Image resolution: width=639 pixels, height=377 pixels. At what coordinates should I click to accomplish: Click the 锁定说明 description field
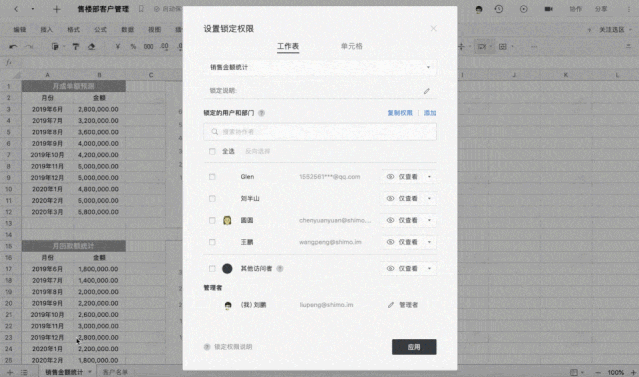[320, 90]
